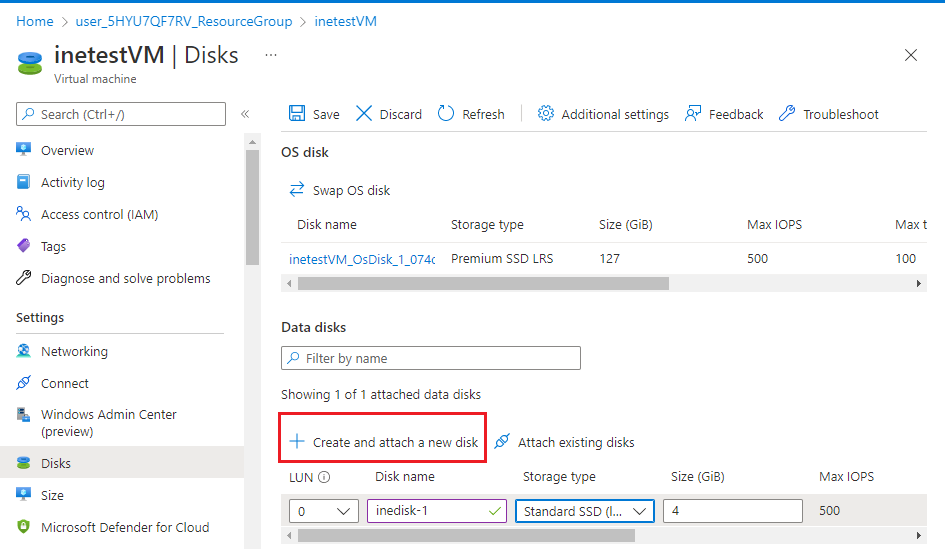Image resolution: width=945 pixels, height=549 pixels.
Task: Open the inetestVM_OsDisk link
Action: 361,258
